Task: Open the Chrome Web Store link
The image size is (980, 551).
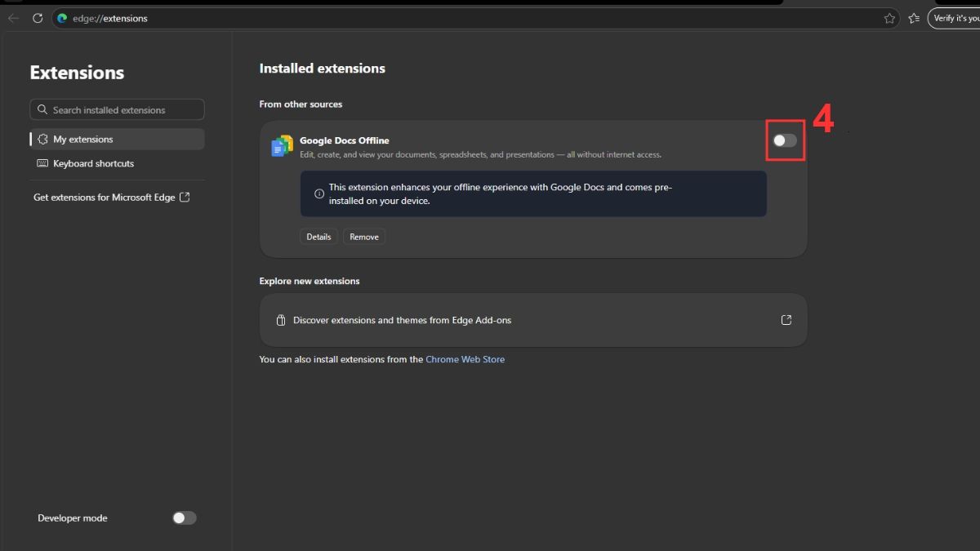Action: pos(465,359)
